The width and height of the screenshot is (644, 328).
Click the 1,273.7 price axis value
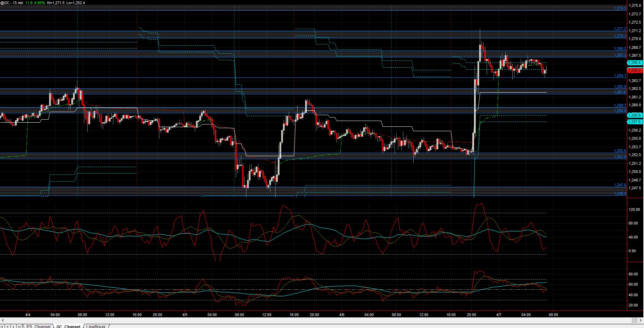click(634, 14)
